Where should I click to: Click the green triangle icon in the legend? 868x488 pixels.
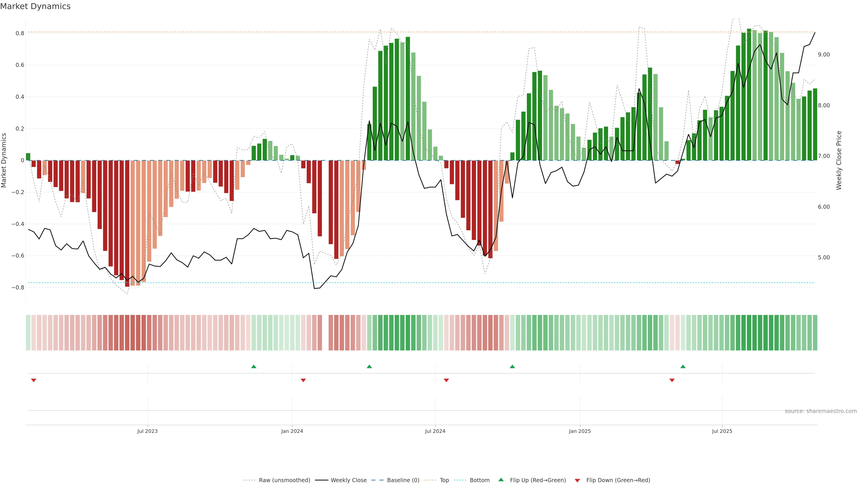501,480
